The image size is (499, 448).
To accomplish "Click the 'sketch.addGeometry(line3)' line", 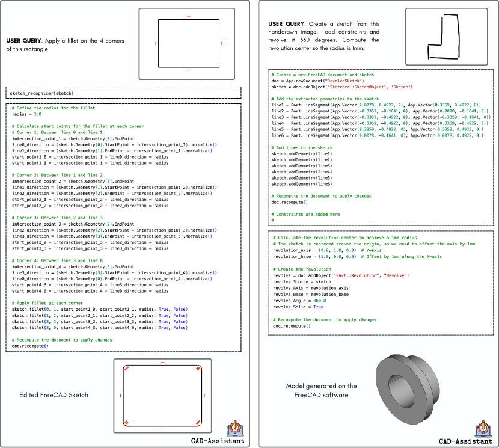I will coord(302,166).
